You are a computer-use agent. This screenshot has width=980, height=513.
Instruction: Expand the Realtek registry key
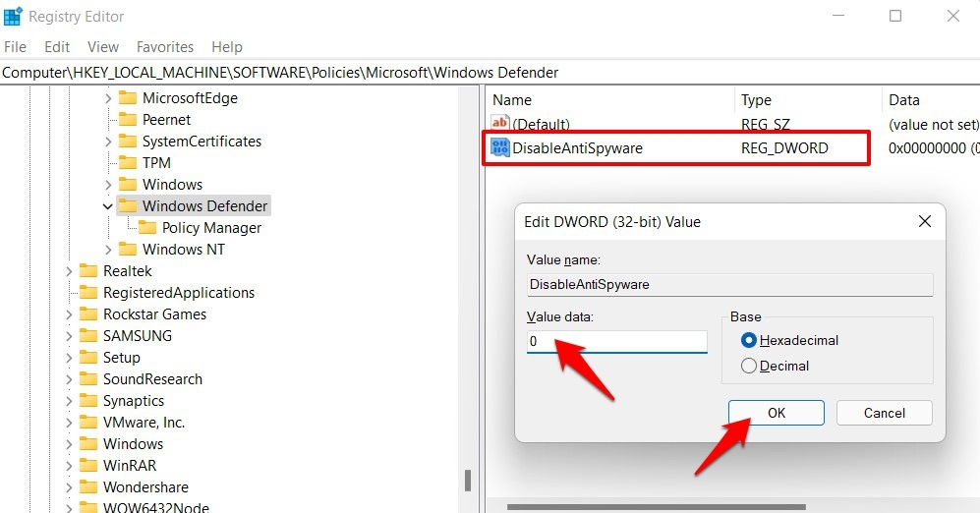click(69, 271)
